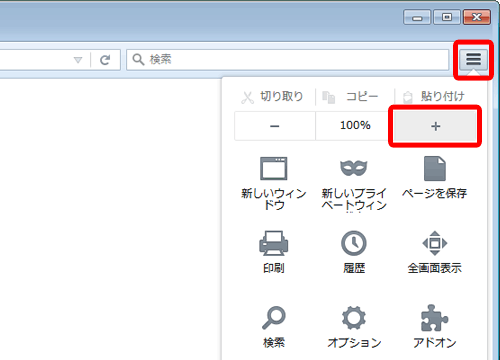The height and width of the screenshot is (360, 500).
Task: Select 切り取り (cut) in the menu
Action: pos(272,97)
